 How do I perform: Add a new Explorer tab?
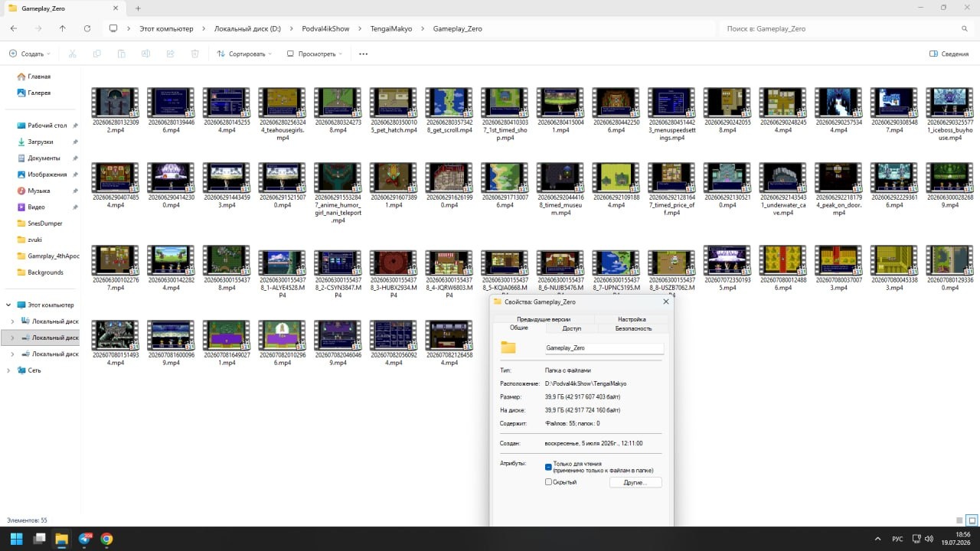(139, 8)
